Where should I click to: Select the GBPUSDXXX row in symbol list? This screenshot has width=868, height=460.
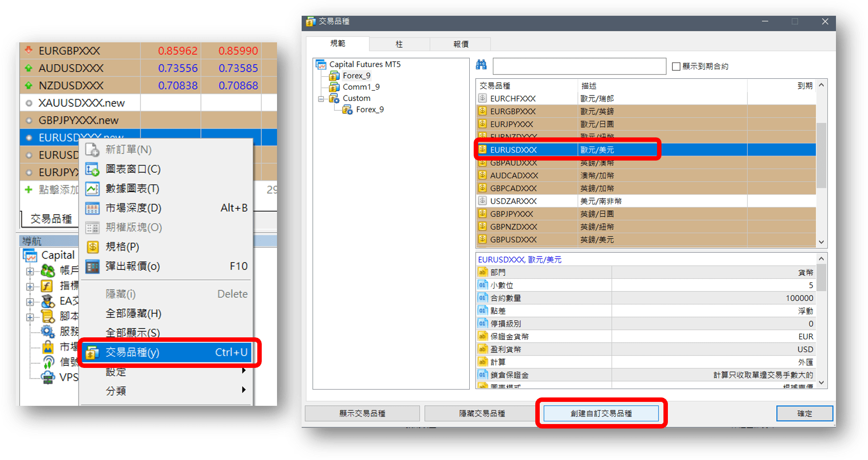click(x=646, y=239)
